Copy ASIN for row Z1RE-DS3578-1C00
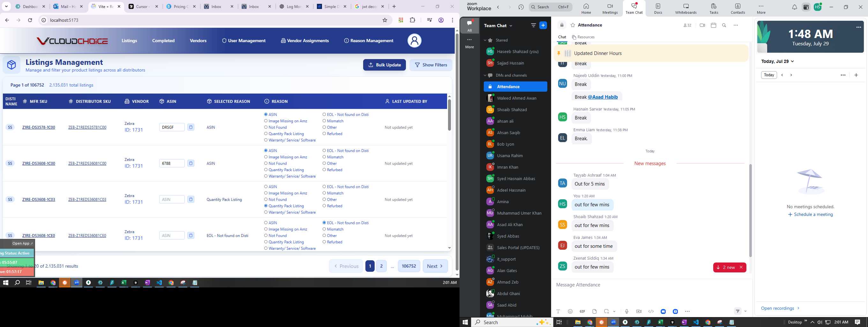The image size is (868, 327). coord(191,127)
